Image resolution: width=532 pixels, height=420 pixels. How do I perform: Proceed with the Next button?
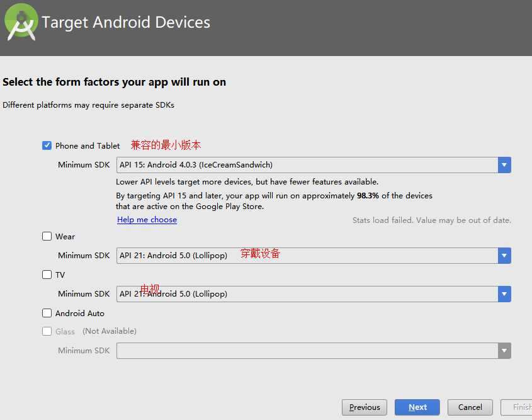pyautogui.click(x=417, y=407)
